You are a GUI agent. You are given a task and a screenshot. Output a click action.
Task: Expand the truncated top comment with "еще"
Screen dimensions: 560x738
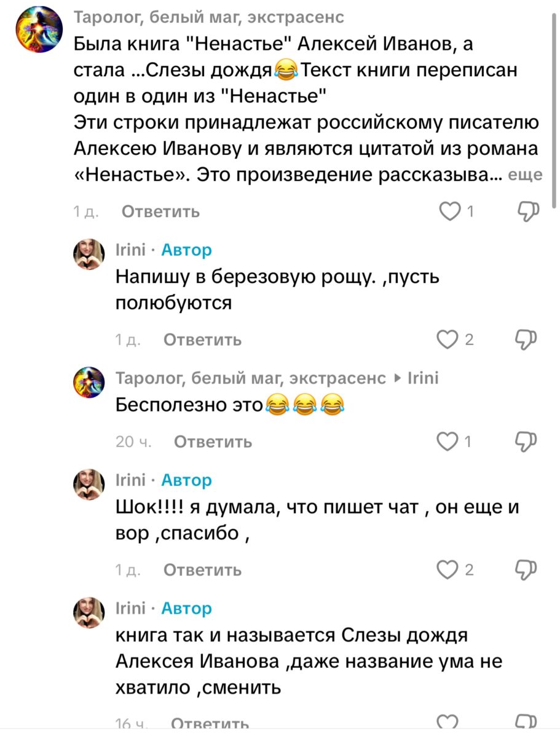[x=526, y=175]
